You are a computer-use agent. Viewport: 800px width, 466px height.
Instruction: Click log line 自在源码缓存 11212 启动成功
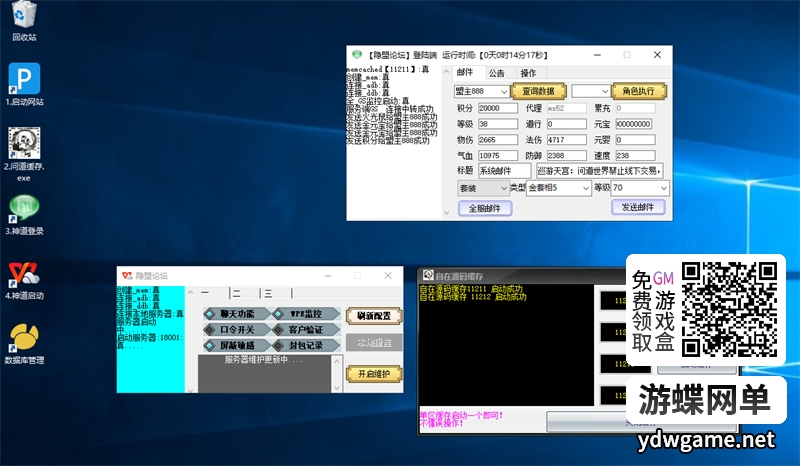tap(472, 297)
